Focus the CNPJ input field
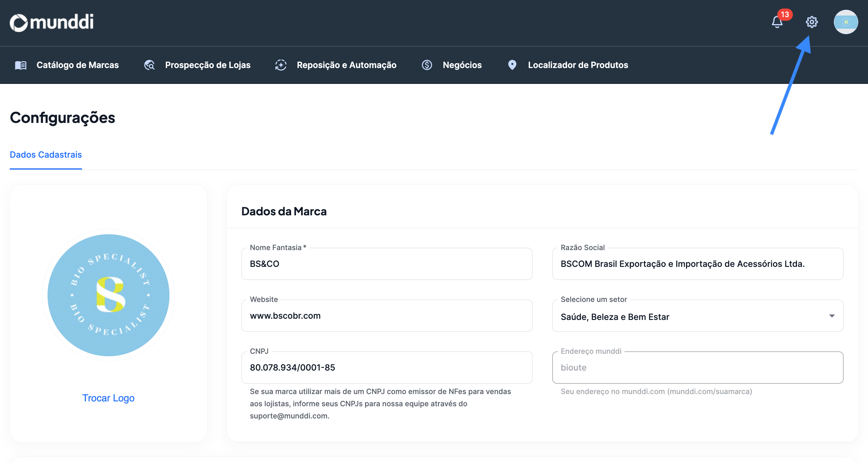Screen dimensions: 868x463 click(x=386, y=368)
